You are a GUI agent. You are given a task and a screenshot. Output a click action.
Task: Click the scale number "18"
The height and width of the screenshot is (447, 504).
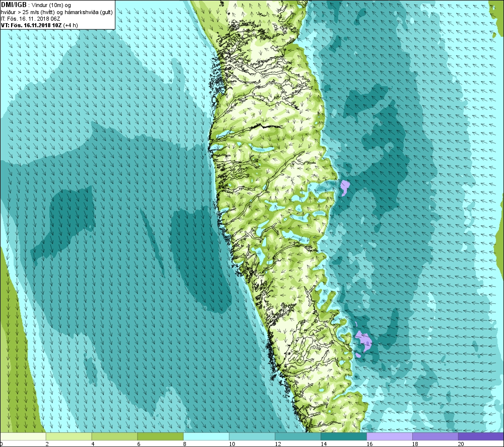(x=416, y=444)
